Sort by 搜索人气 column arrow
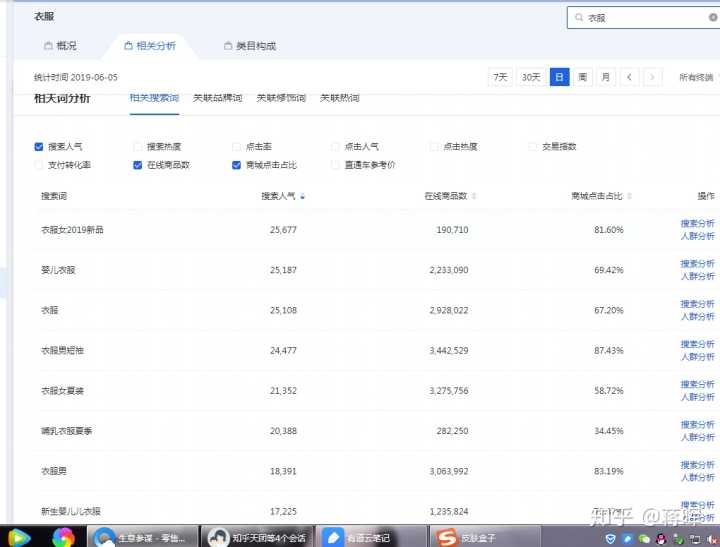The image size is (720, 547). [302, 196]
